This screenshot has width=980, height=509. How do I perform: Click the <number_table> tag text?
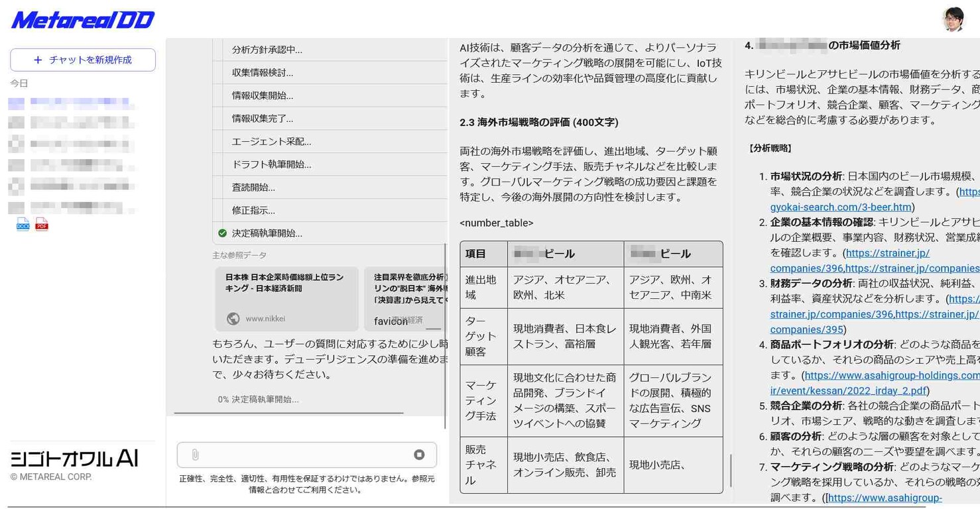pyautogui.click(x=497, y=223)
